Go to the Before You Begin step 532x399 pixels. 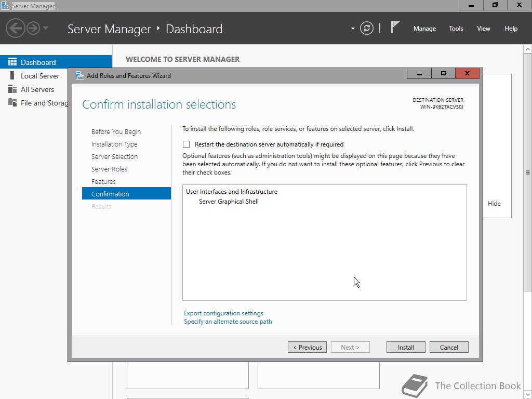pyautogui.click(x=116, y=131)
